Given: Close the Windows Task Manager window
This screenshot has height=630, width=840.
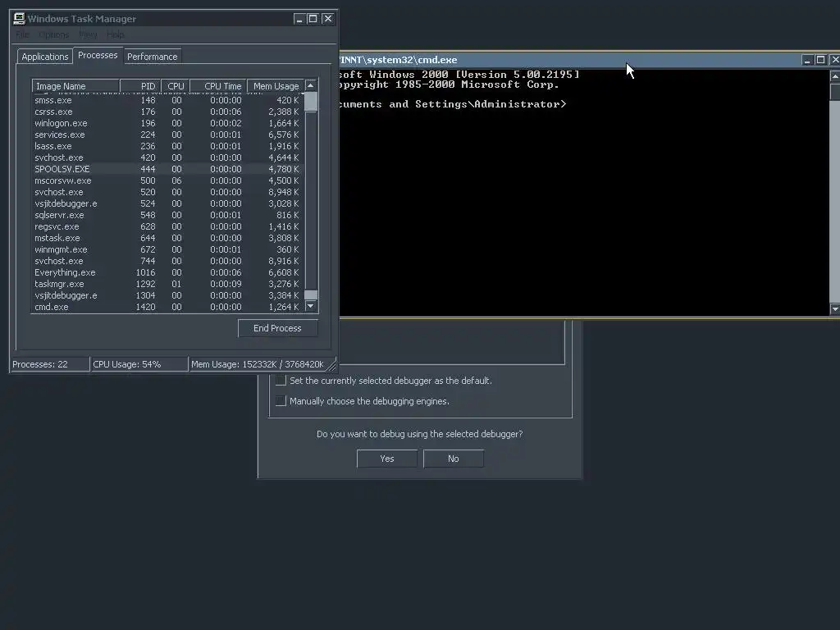Looking at the screenshot, I should (x=328, y=19).
